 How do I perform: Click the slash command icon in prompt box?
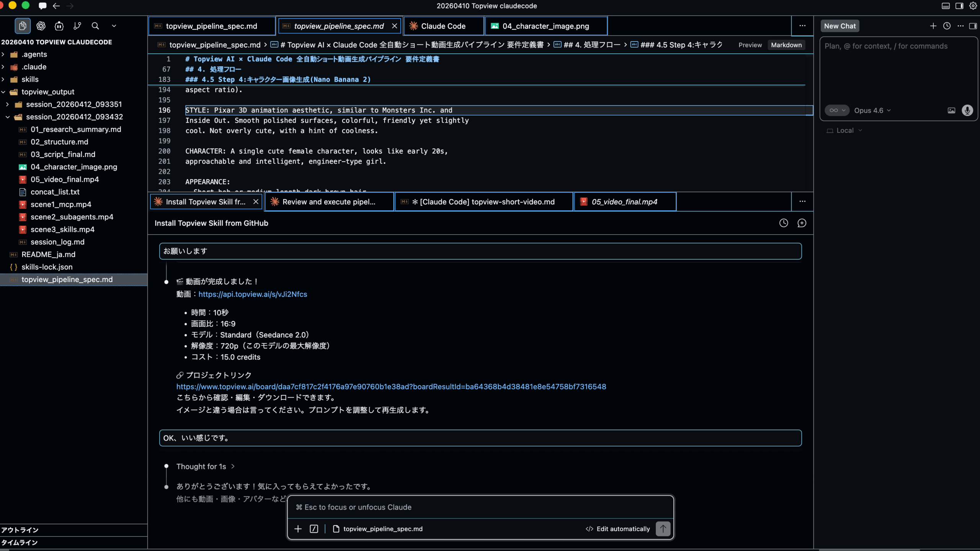tap(314, 529)
